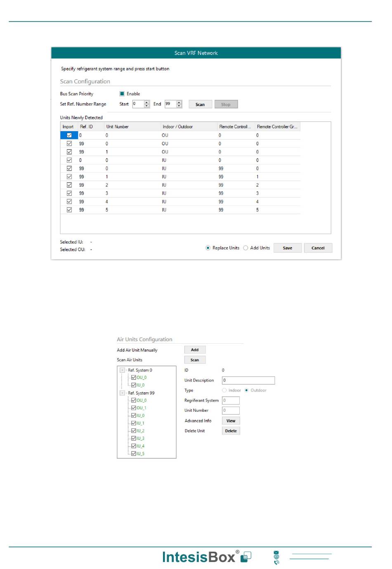Click the End ref number spinner arrows
The height and width of the screenshot is (569, 392).
(x=179, y=104)
